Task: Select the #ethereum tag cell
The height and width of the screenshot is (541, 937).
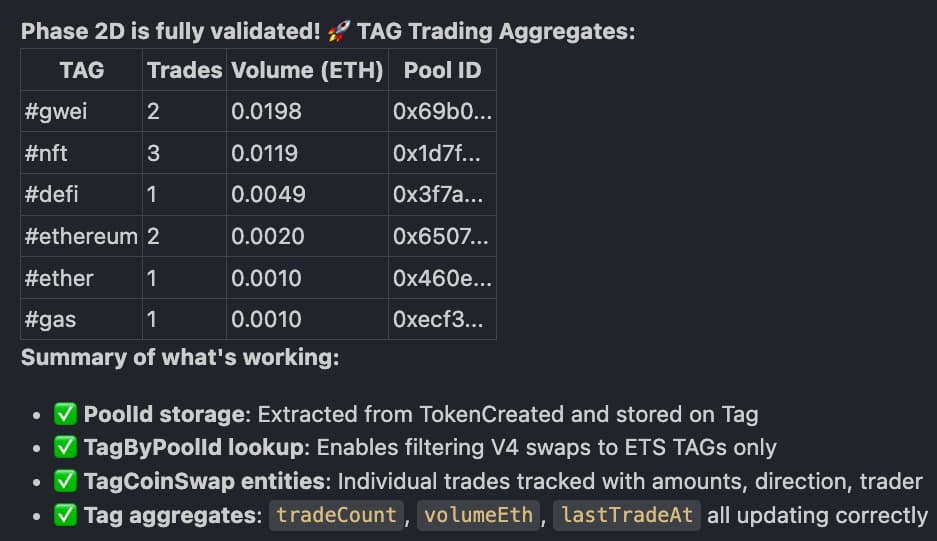Action: tap(81, 236)
